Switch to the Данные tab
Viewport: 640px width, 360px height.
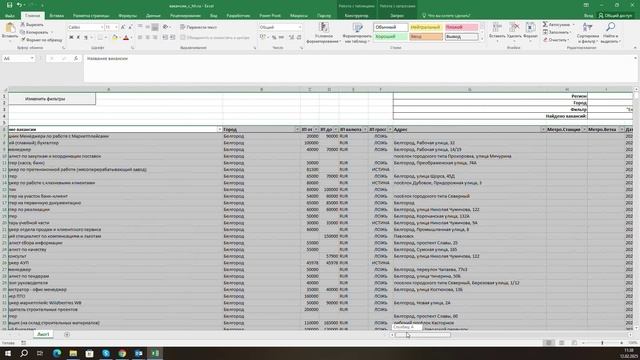click(153, 16)
